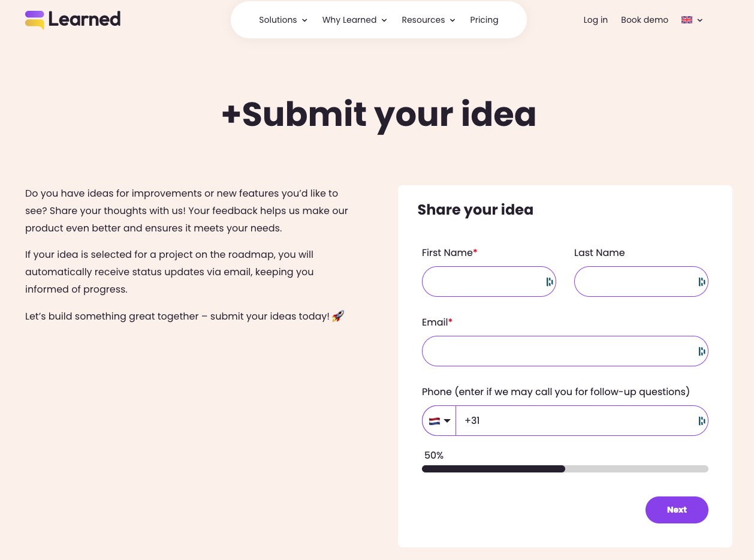Click password manager icon in Phone field
The image size is (754, 560).
(x=701, y=421)
